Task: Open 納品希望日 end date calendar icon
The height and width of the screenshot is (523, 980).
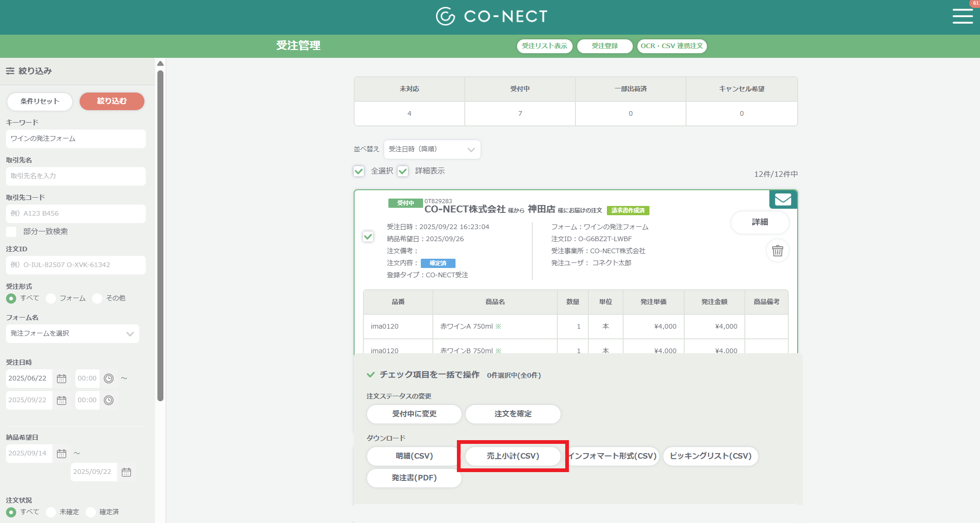Action: pyautogui.click(x=126, y=472)
